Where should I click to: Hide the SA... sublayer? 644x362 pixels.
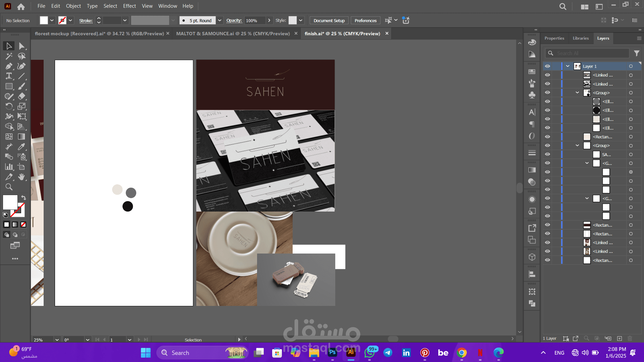(x=547, y=154)
